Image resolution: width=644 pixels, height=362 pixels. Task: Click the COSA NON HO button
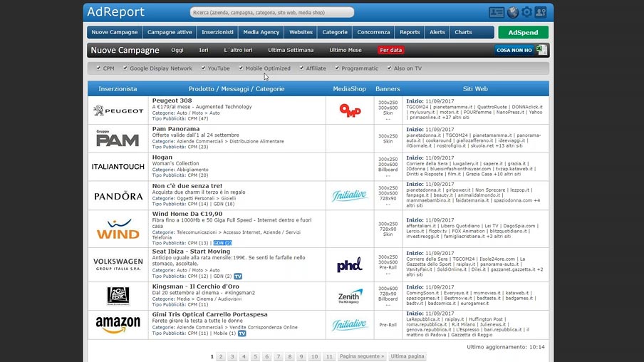(x=514, y=50)
